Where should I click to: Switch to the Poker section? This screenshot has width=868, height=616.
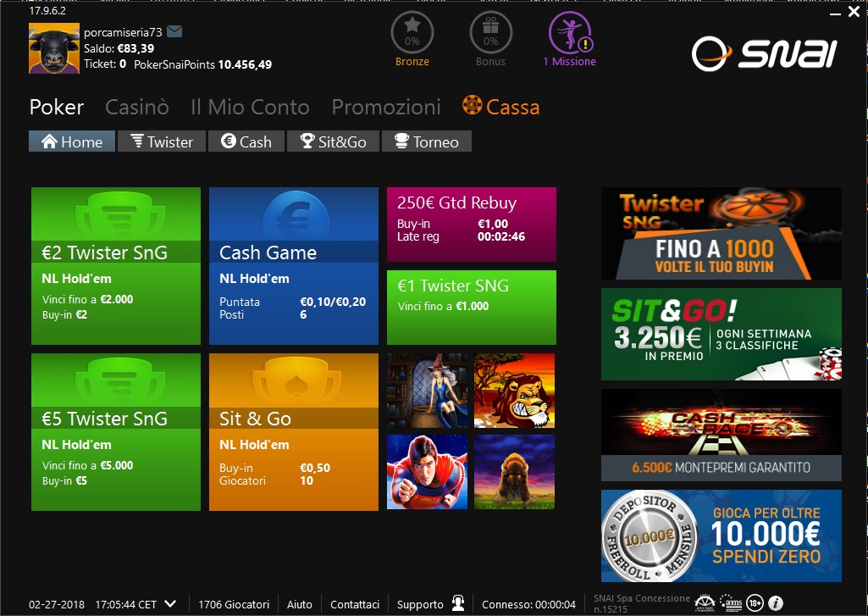pyautogui.click(x=57, y=107)
